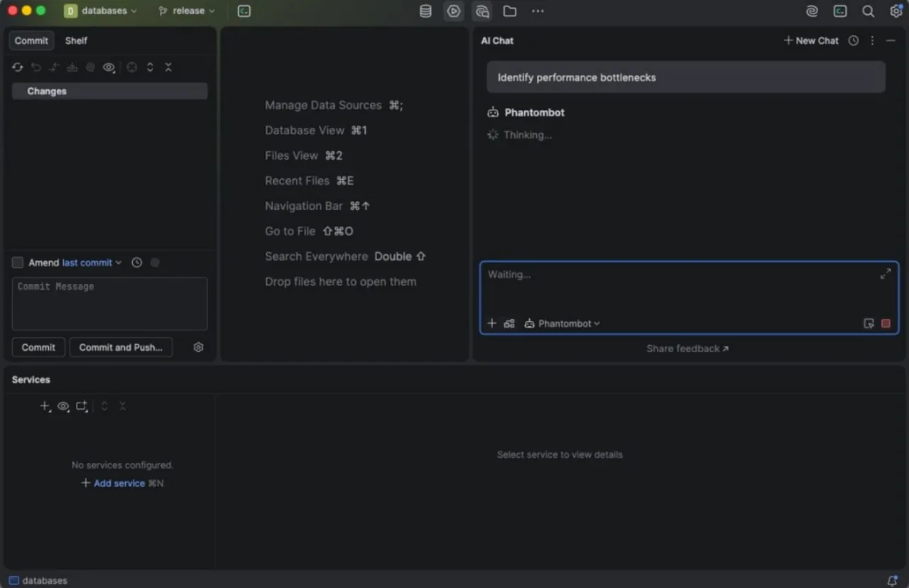This screenshot has width=909, height=588.
Task: Click Expand All in the Services toolbar
Action: (104, 406)
